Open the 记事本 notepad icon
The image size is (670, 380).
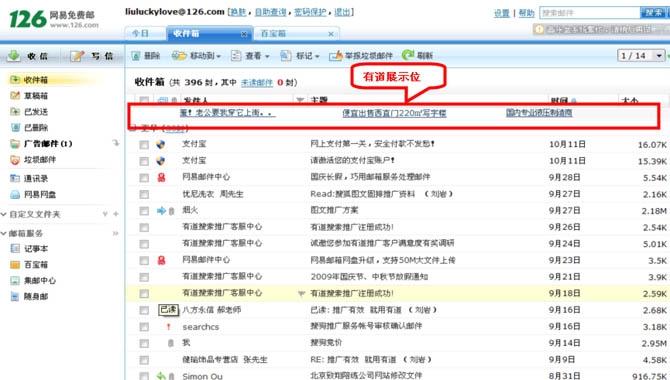pos(15,248)
